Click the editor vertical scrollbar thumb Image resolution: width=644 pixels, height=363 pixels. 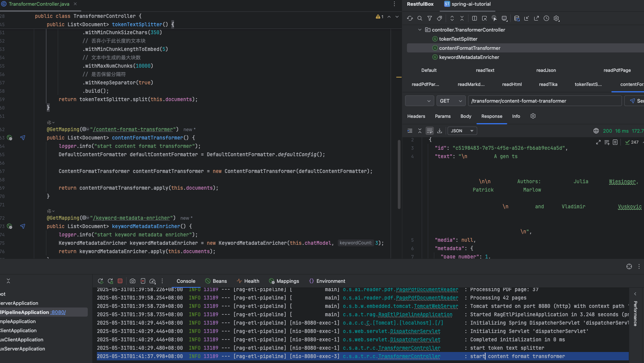399,174
